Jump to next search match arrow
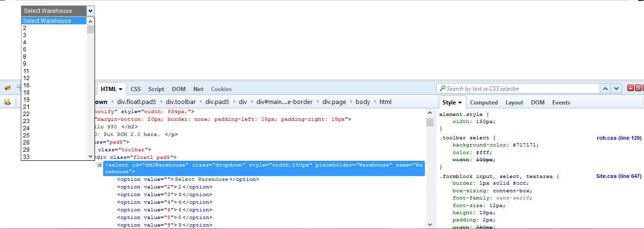644x229 pixels. coord(617,89)
